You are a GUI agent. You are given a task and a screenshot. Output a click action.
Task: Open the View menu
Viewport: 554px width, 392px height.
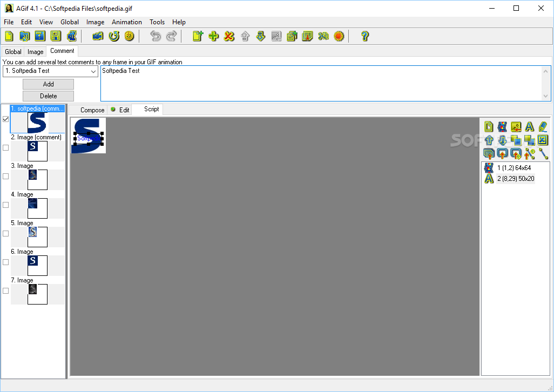[x=46, y=22]
